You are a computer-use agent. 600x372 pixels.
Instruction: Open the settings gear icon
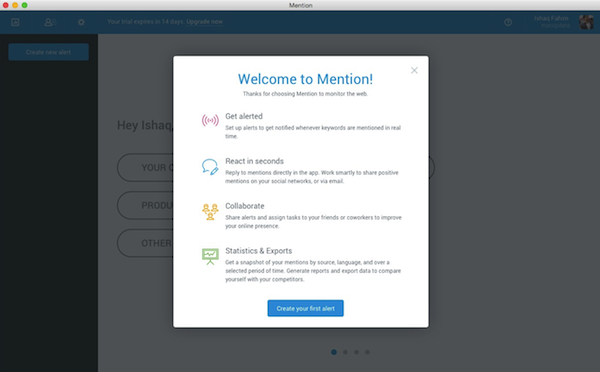81,22
